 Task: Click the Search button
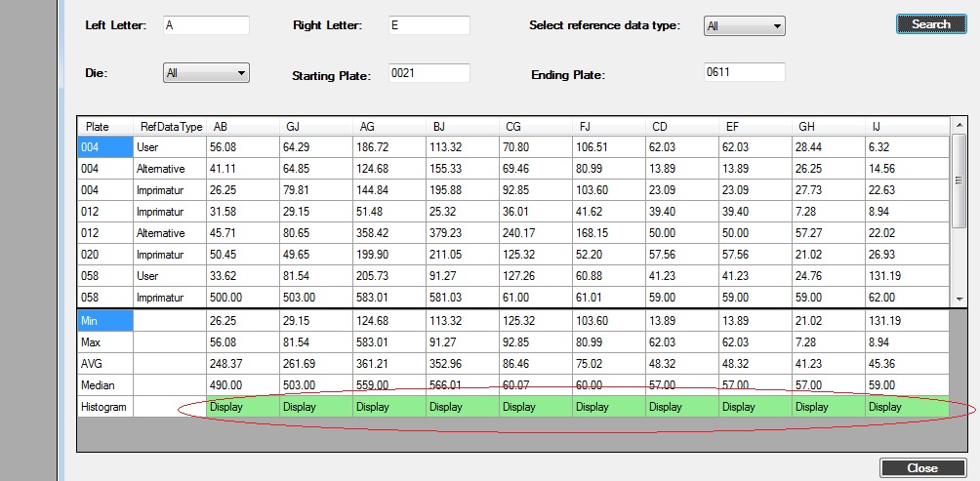[931, 23]
